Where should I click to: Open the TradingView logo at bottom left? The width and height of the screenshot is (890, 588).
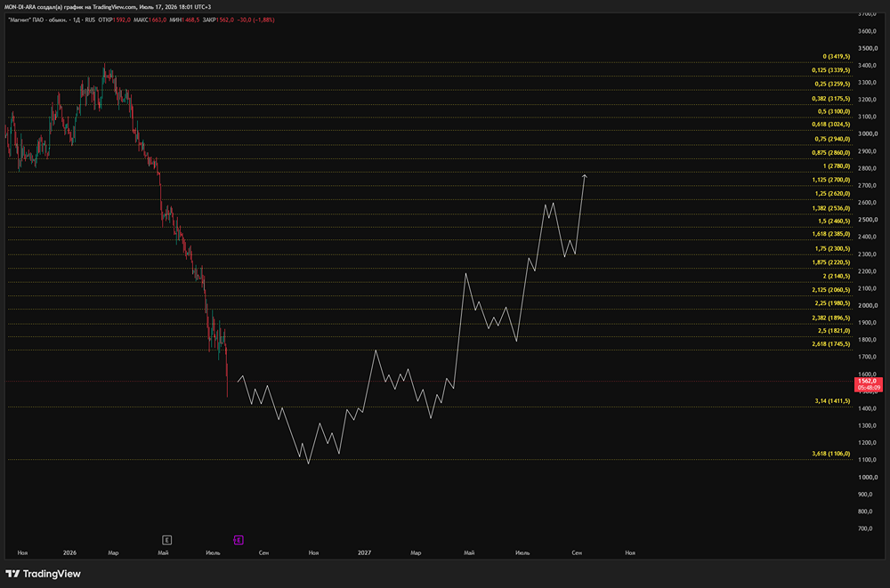coord(43,574)
